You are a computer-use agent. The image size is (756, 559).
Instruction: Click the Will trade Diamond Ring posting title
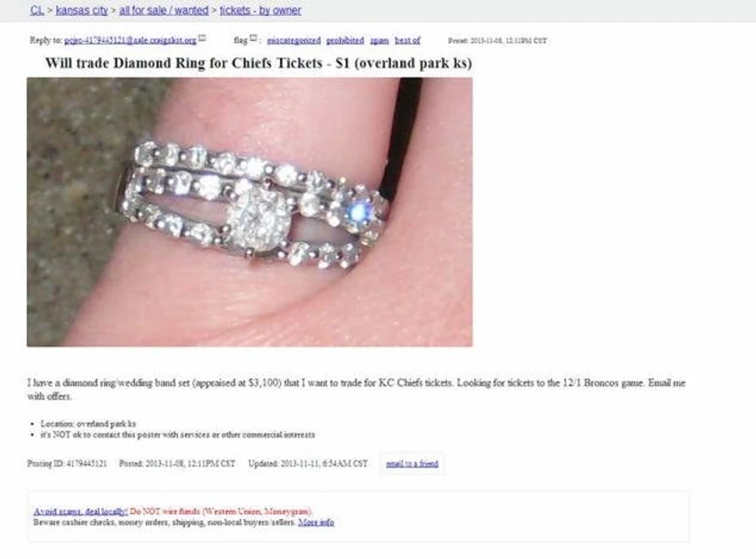[259, 63]
